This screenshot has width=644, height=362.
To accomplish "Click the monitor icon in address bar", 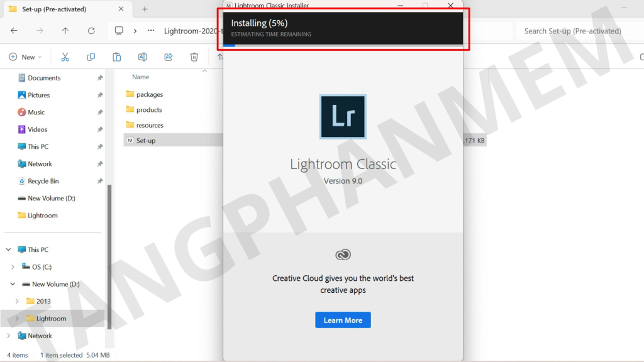I will click(119, 31).
